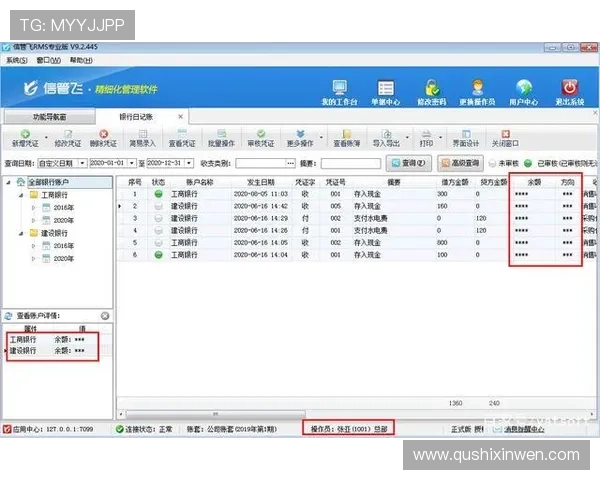Expand 2016年 under 建设银行
This screenshot has width=600, height=480.
click(33, 246)
